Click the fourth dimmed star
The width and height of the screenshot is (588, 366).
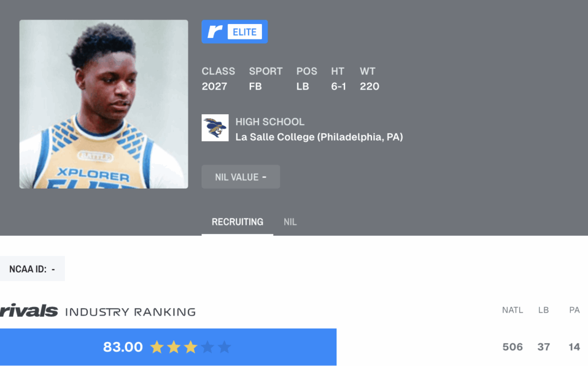tap(207, 347)
